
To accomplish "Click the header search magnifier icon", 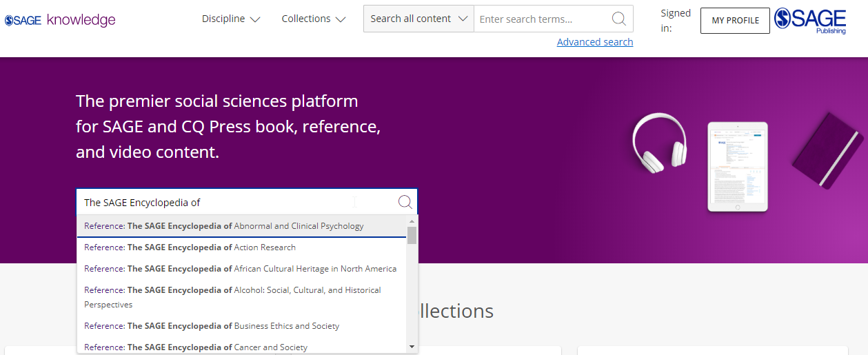I will click(619, 19).
